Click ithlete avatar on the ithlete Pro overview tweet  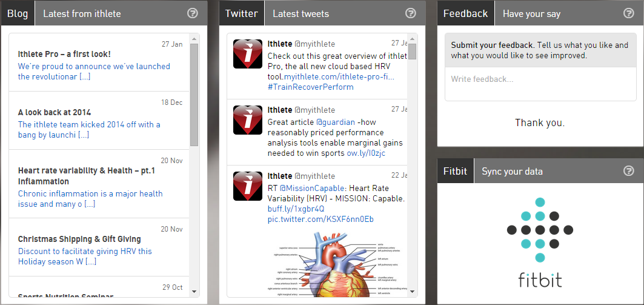[248, 54]
